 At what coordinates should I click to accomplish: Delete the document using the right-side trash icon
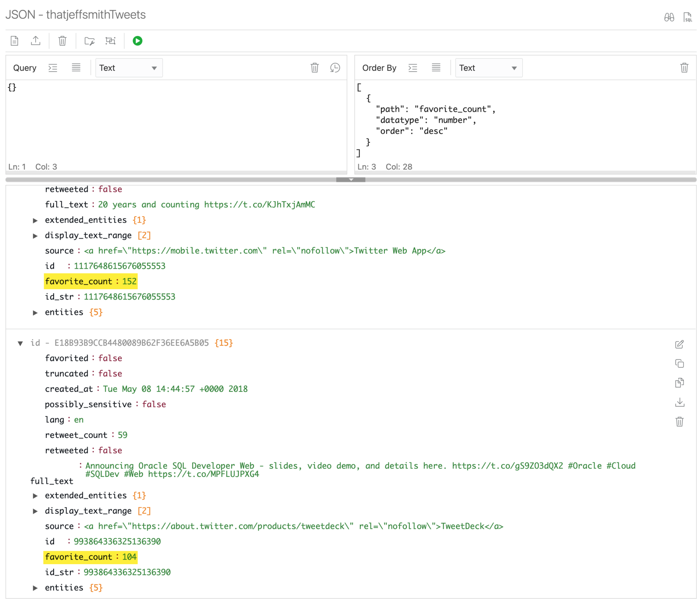click(679, 422)
